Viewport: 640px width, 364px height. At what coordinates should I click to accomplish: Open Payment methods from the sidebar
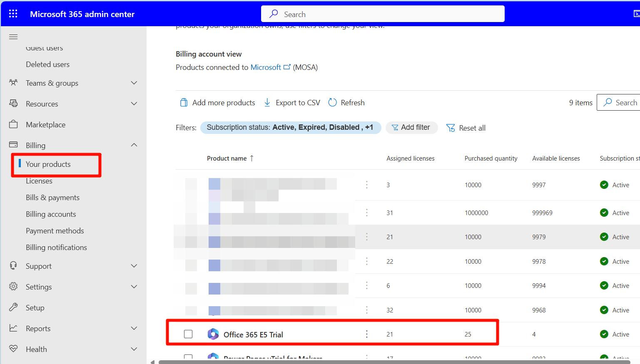55,230
